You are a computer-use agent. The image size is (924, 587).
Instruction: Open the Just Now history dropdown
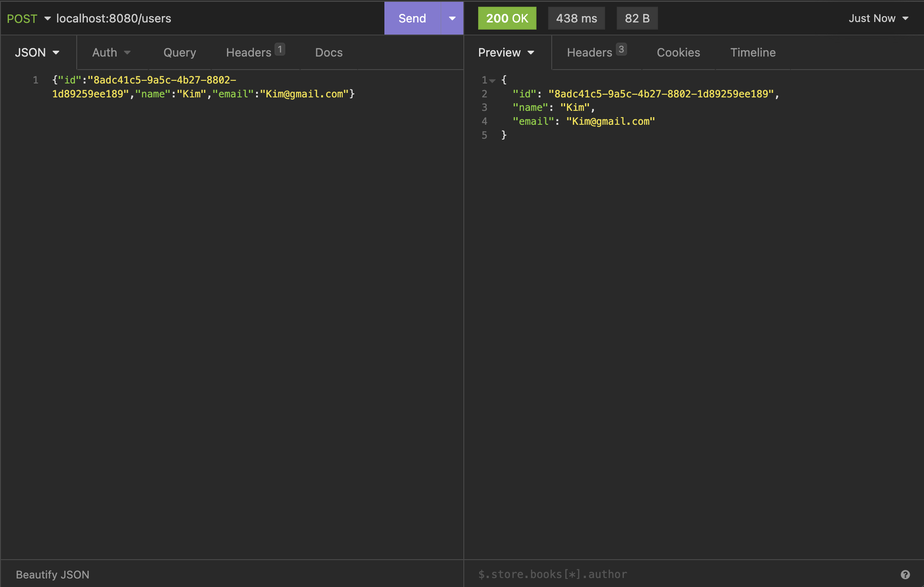coord(878,18)
